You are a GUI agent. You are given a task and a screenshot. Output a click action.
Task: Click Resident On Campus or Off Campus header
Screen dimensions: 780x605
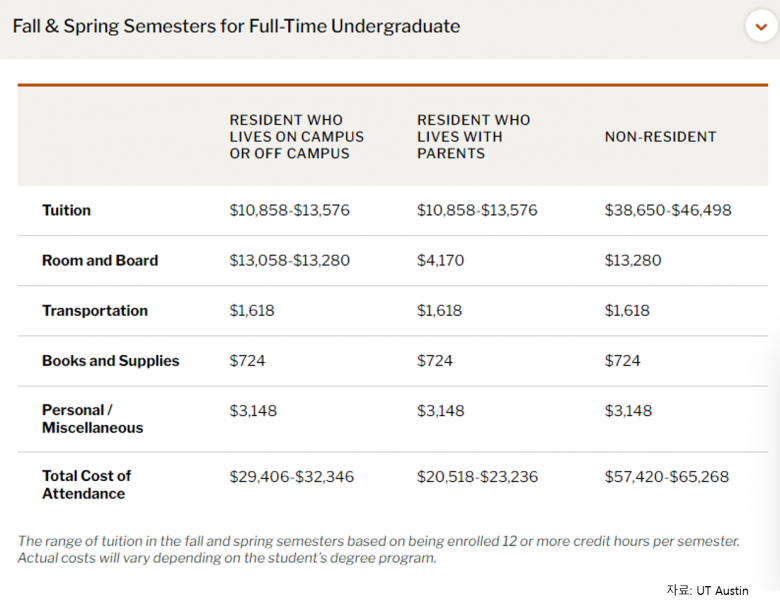coord(296,137)
